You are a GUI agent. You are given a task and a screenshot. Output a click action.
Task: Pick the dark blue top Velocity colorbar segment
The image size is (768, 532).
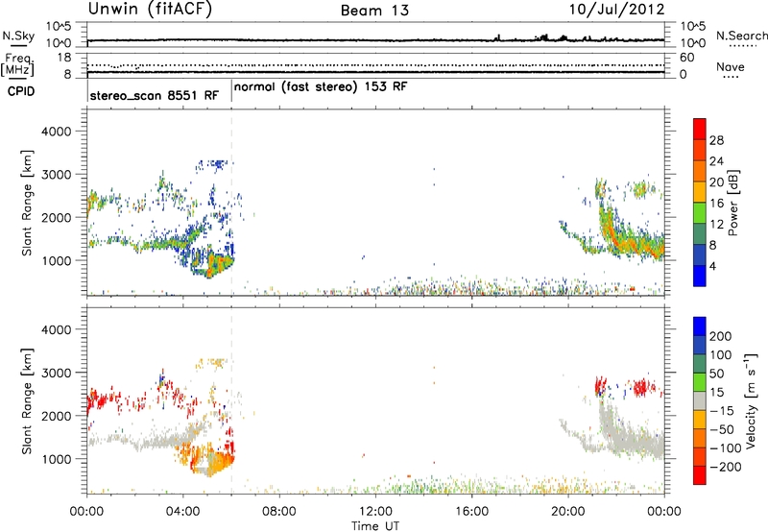(x=700, y=326)
